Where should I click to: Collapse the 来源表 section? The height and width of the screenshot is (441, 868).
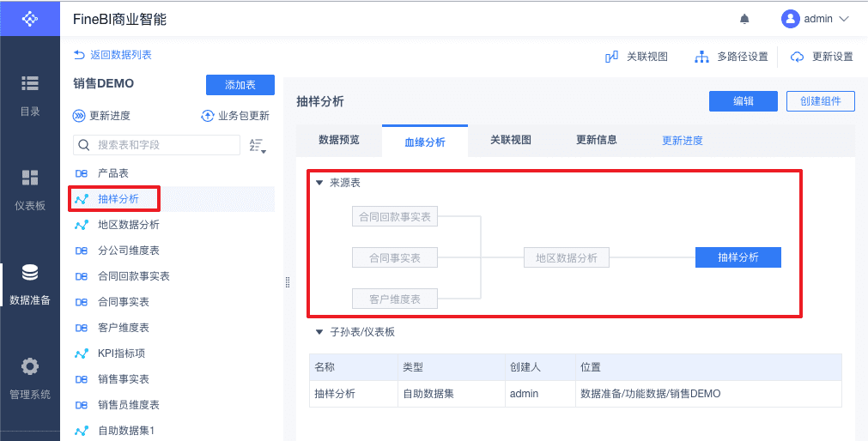coord(319,183)
